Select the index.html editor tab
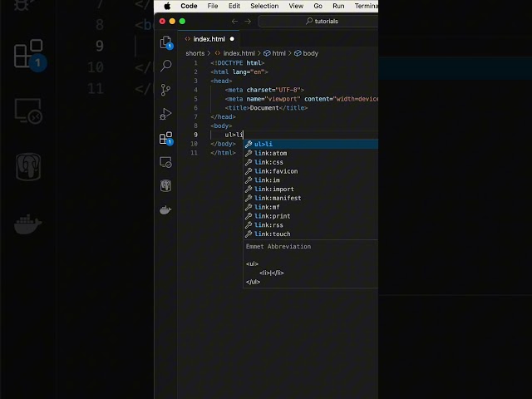The width and height of the screenshot is (532, 399). click(x=209, y=39)
